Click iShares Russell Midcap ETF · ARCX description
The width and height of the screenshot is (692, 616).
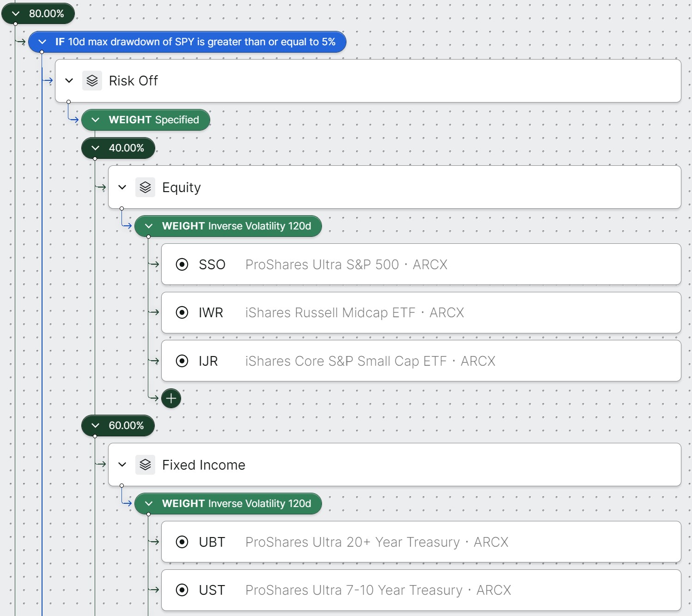coord(355,313)
